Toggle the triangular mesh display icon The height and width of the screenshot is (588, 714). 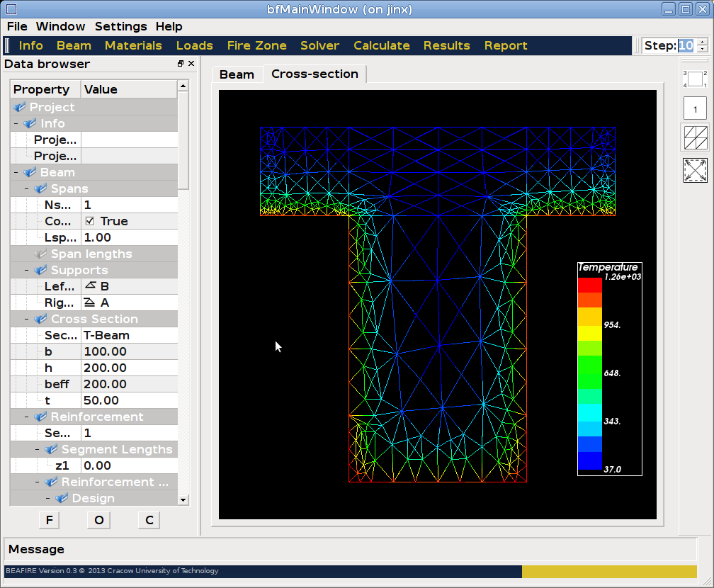tap(695, 137)
